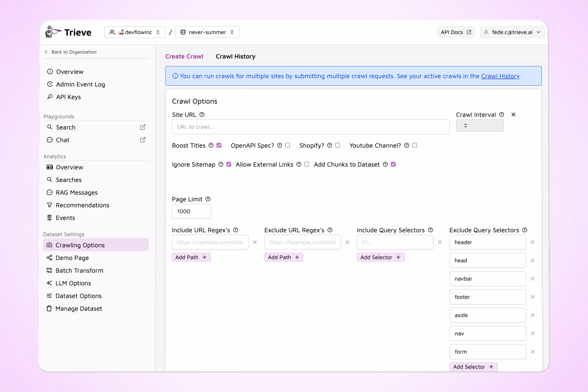Click the Site URL input field
588x392 pixels.
[x=310, y=127]
